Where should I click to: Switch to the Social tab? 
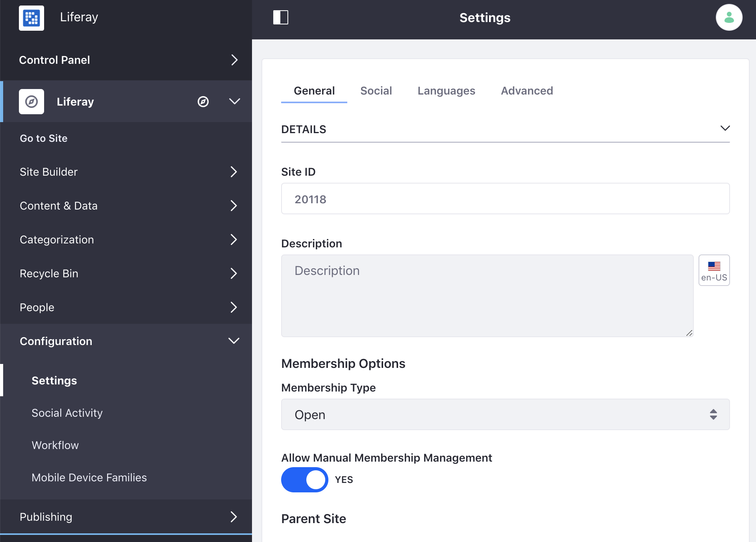[376, 91]
